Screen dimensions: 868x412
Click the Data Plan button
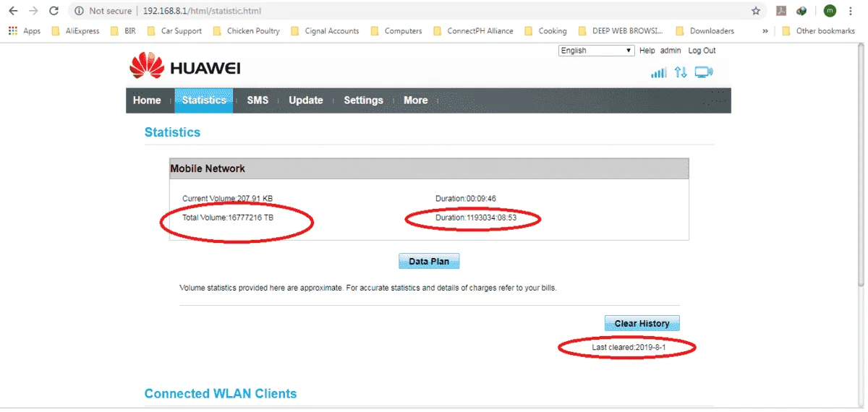429,262
